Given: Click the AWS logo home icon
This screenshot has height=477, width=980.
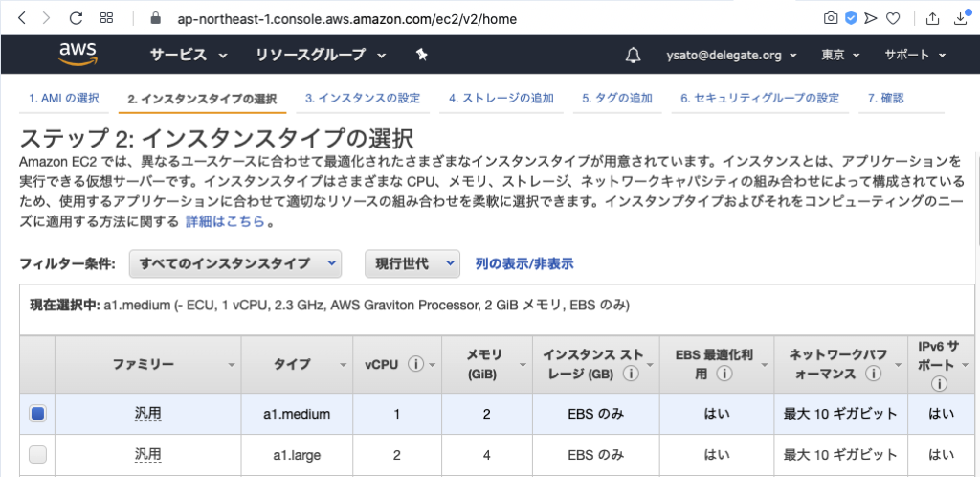Looking at the screenshot, I should pos(78,54).
